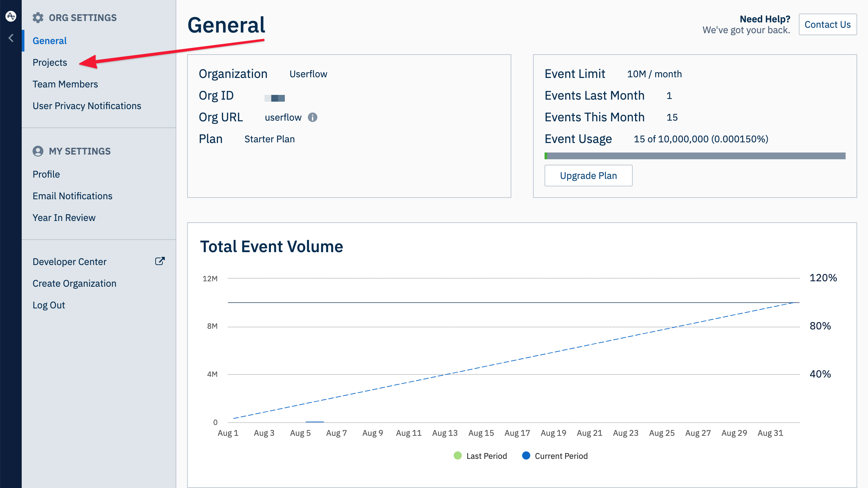Screen dimensions: 868x488
Task: Log Out of the account
Action: 48,305
